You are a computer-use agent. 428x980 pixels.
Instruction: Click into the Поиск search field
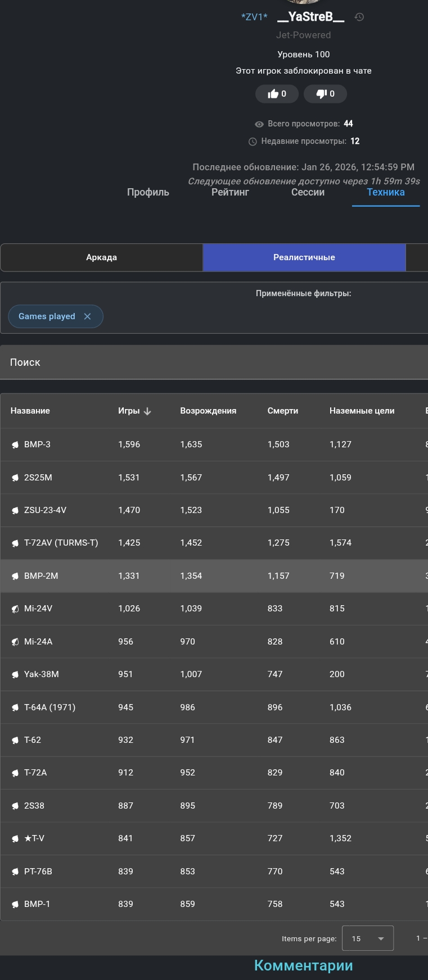tap(214, 362)
